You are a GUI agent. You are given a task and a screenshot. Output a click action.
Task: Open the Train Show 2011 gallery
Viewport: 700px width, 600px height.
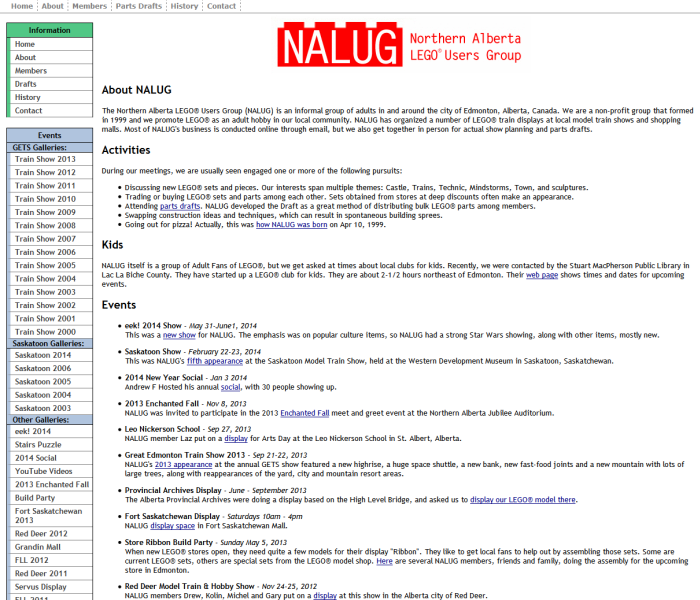click(x=50, y=186)
